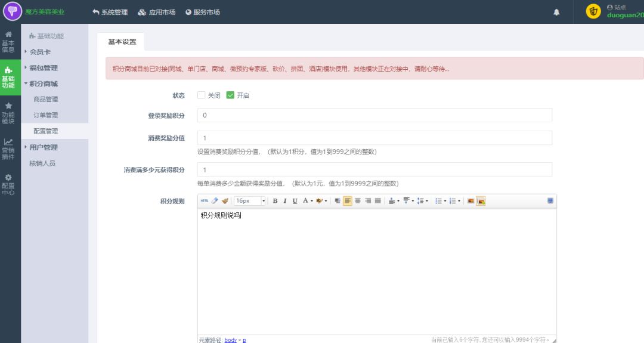644x343 pixels.
Task: Open the bullet list style dropdown arrow
Action: click(445, 201)
